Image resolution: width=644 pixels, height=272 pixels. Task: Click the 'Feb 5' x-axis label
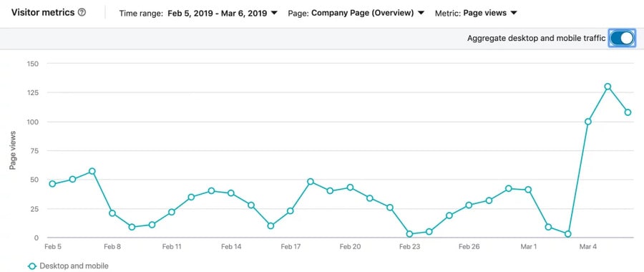[x=52, y=247]
